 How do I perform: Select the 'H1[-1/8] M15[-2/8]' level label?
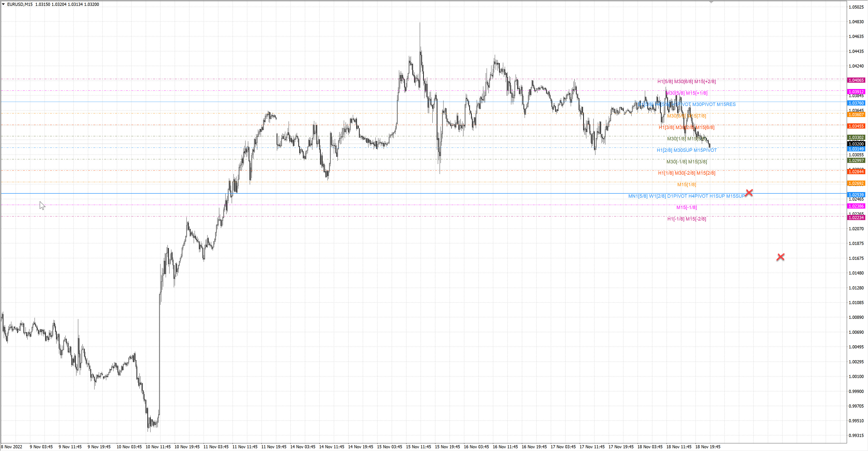[x=686, y=219]
